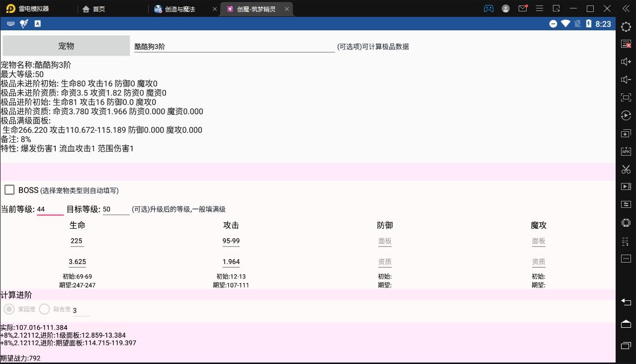Click the 计算进阶 heading
Viewport: 636px width, 364px height.
(x=16, y=295)
